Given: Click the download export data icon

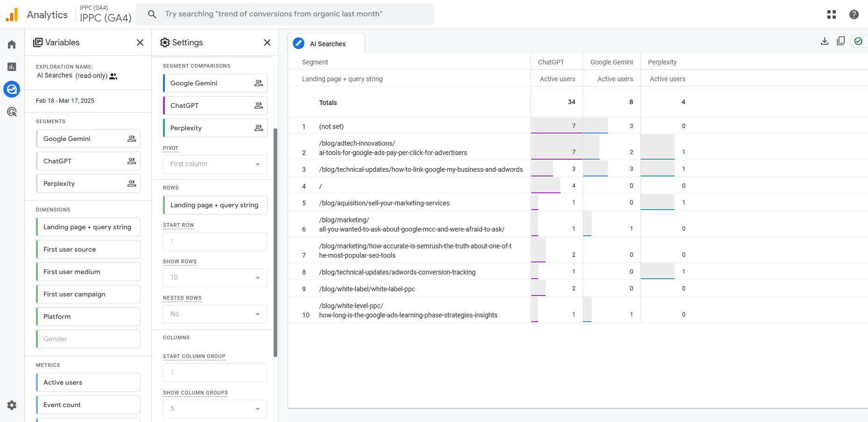Looking at the screenshot, I should (x=825, y=41).
